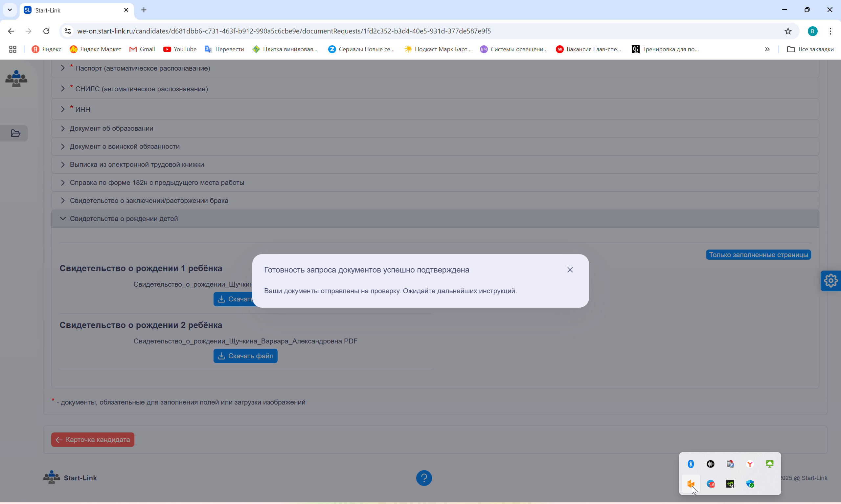This screenshot has height=504, width=841.
Task: Open Подкаст Марк Барт bookmark
Action: 438,49
